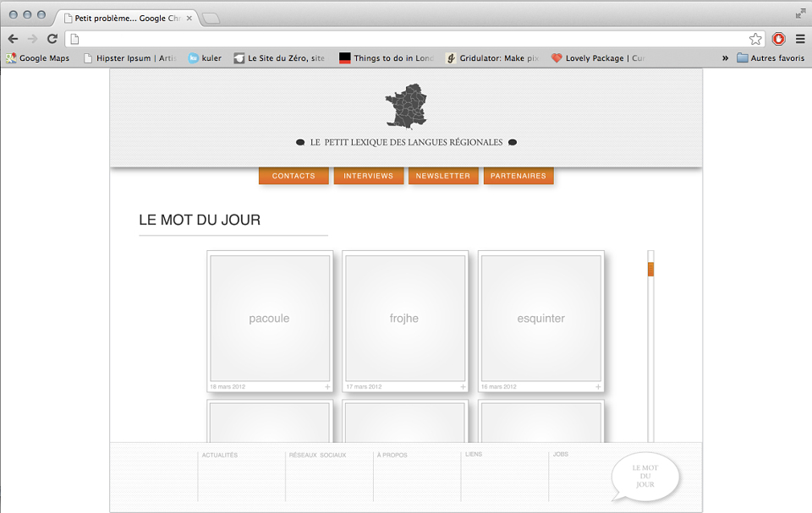Viewport: 812px width, 513px height.
Task: Open the CONTACTS menu button
Action: point(294,176)
